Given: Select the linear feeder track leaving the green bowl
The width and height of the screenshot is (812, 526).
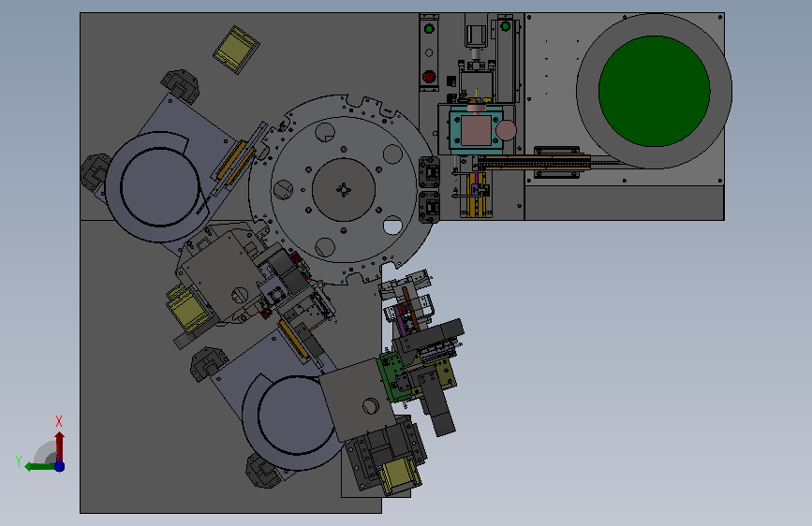Looking at the screenshot, I should 534,163.
